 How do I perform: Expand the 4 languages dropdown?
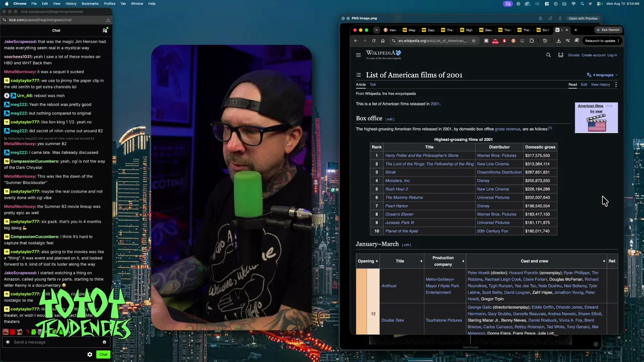click(x=602, y=75)
